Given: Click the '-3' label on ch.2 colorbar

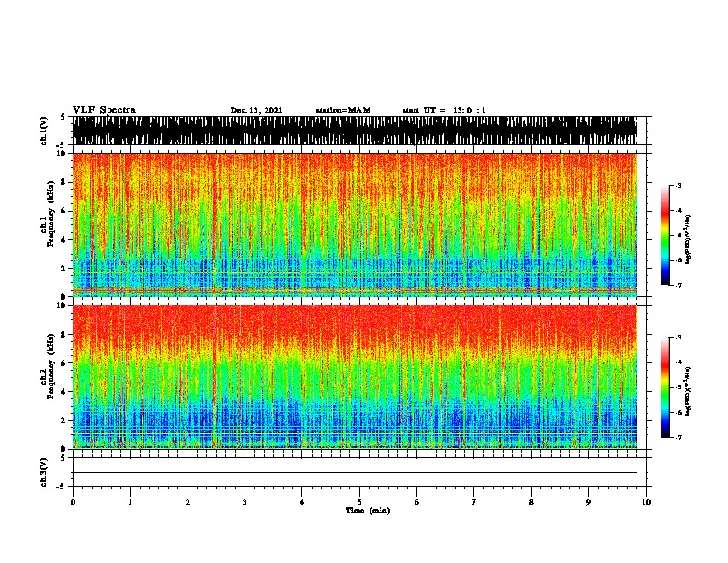Looking at the screenshot, I should tap(678, 338).
